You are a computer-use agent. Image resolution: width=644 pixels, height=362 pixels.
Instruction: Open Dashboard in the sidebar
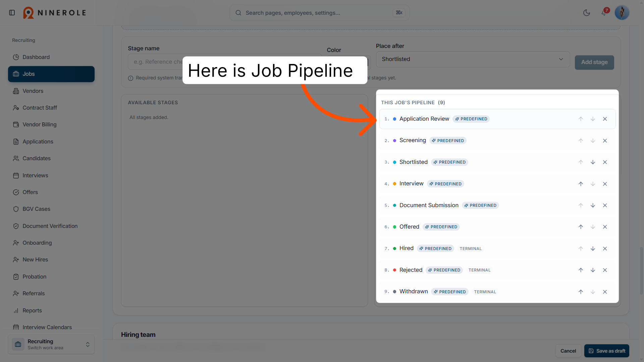[x=51, y=57]
